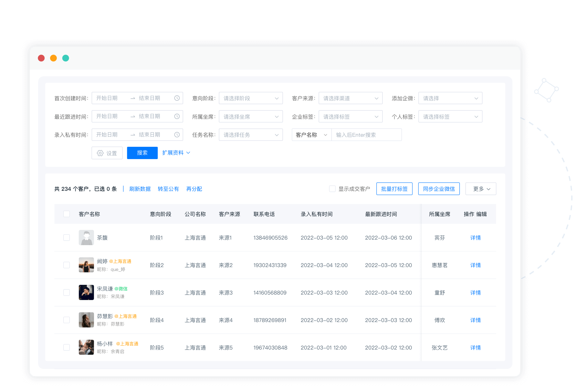The height and width of the screenshot is (388, 588).
Task: Click the 所属坐席 column header
Action: tap(440, 214)
